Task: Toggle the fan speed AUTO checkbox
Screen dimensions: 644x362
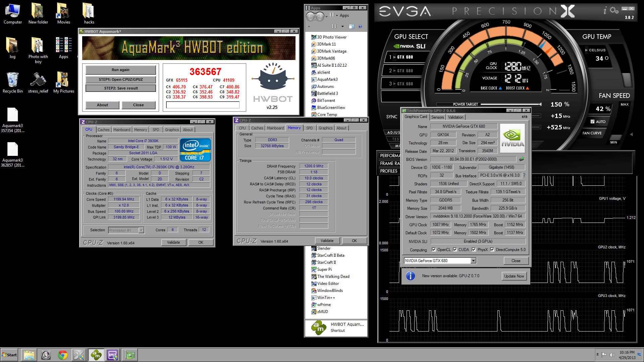Action: click(x=592, y=122)
